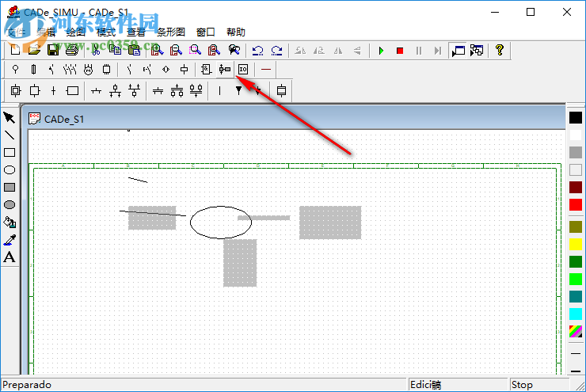Open the 编辑 menu
This screenshot has width=586, height=392.
click(47, 32)
